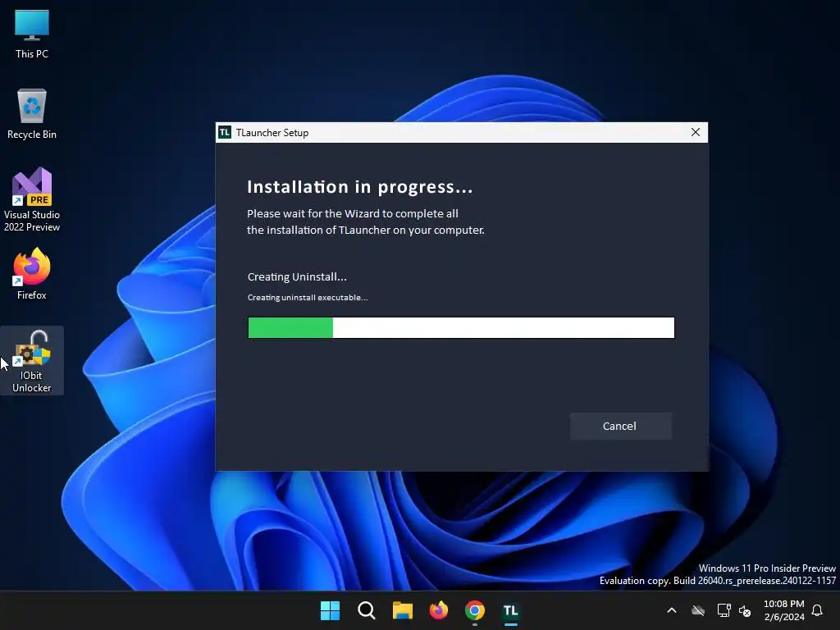The height and width of the screenshot is (630, 840).
Task: Show hidden system tray icons
Action: 671,610
